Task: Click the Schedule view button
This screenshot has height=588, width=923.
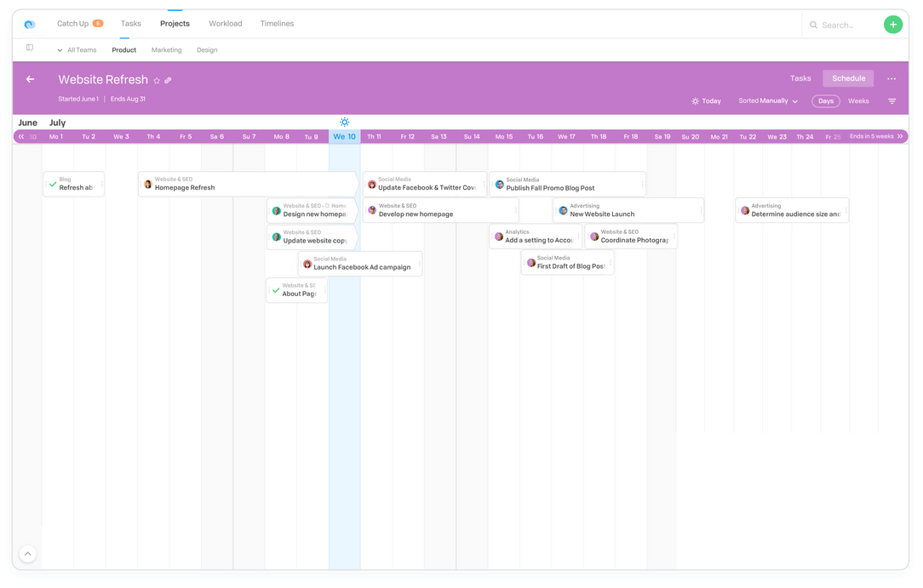Action: coord(848,78)
